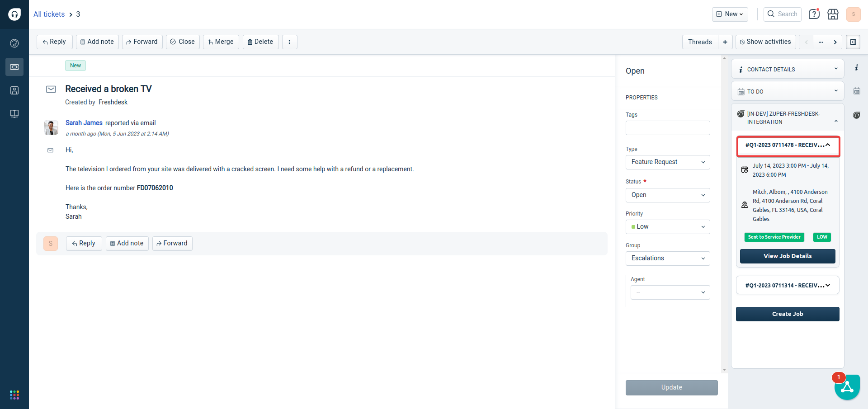Image resolution: width=868 pixels, height=409 pixels.
Task: Click into the Tags input field
Action: click(x=668, y=128)
